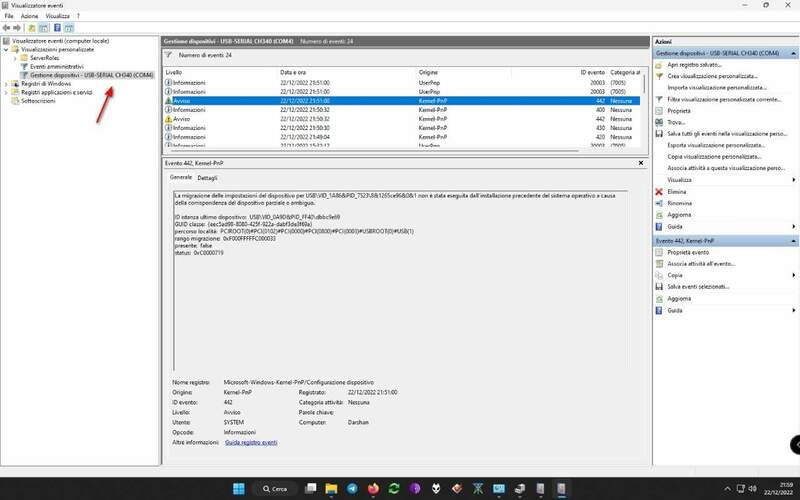Click the Trova... action

(678, 122)
